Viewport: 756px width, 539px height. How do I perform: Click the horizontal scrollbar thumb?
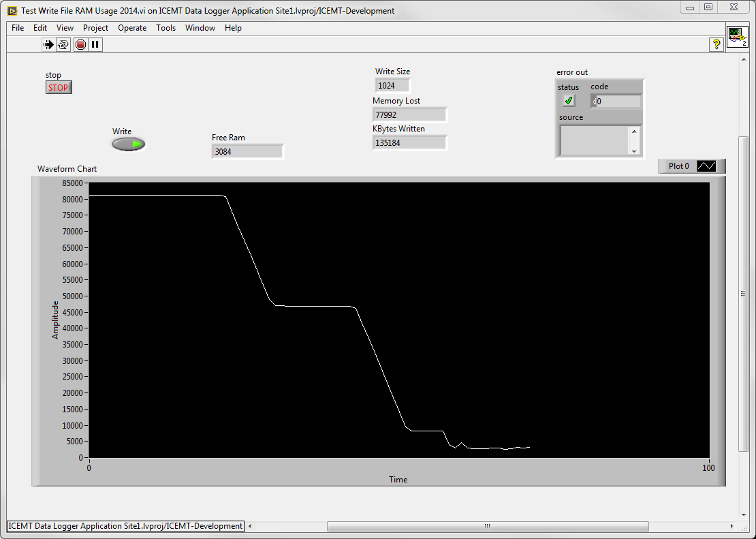click(x=488, y=526)
